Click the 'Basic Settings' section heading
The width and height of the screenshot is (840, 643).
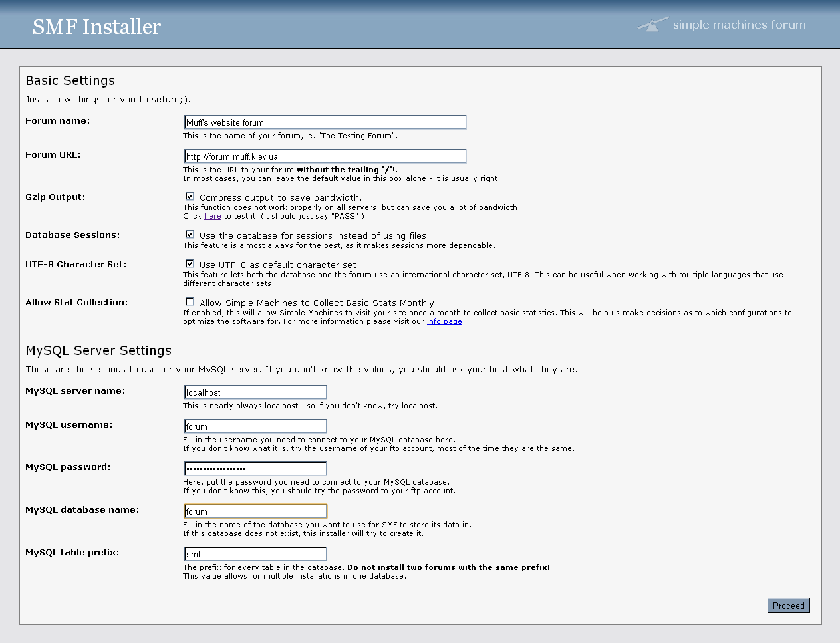70,80
